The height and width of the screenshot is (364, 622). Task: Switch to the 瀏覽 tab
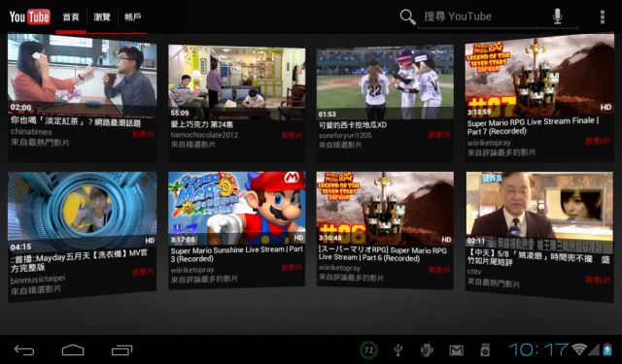(x=102, y=17)
